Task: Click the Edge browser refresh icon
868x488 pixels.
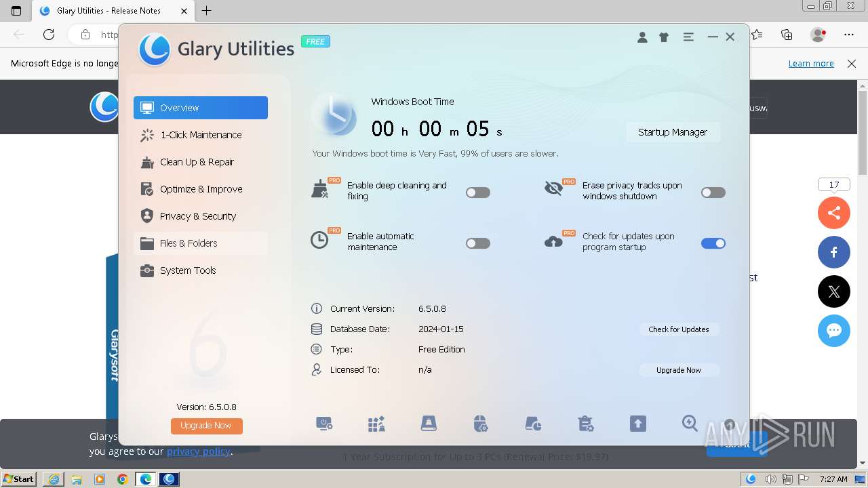Action: click(x=49, y=35)
